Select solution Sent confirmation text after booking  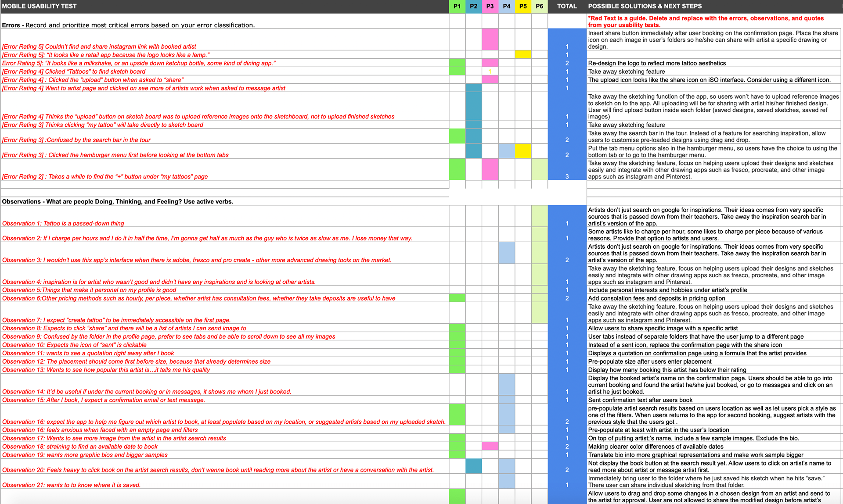[714, 400]
